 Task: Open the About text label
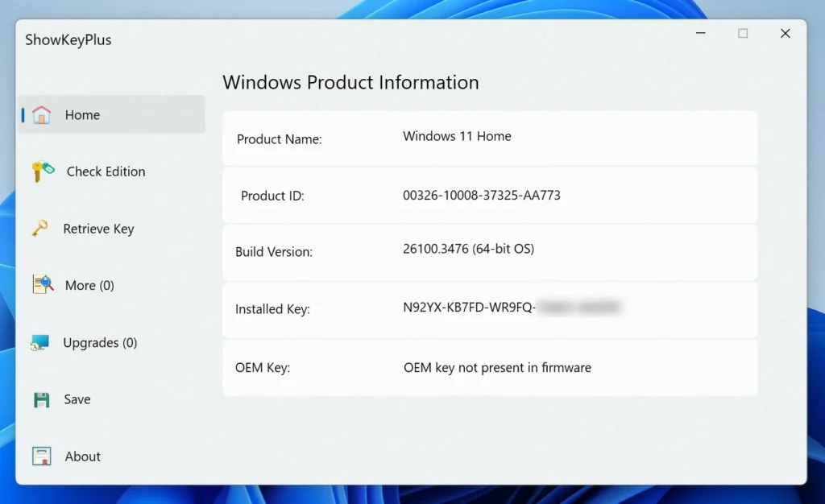tap(82, 456)
